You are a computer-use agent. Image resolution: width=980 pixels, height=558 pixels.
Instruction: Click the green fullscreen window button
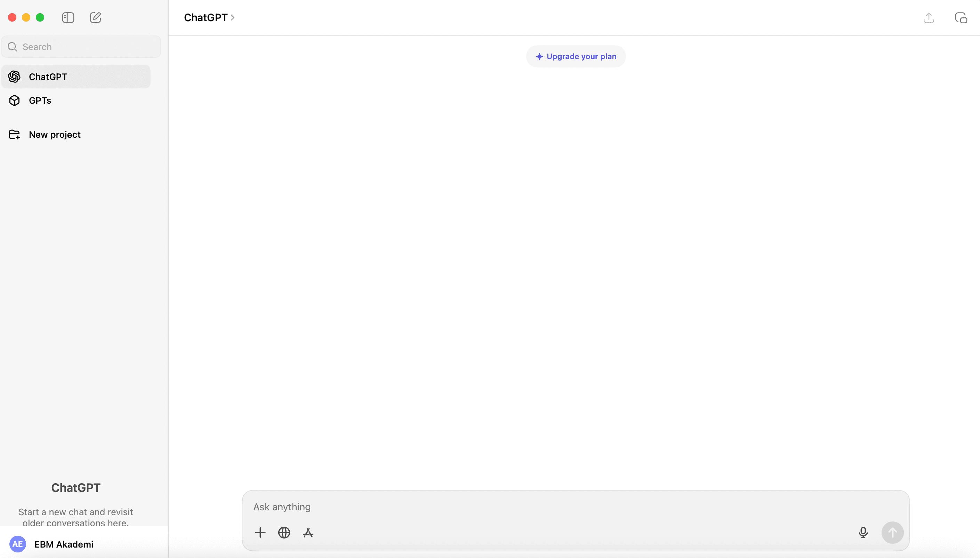40,18
